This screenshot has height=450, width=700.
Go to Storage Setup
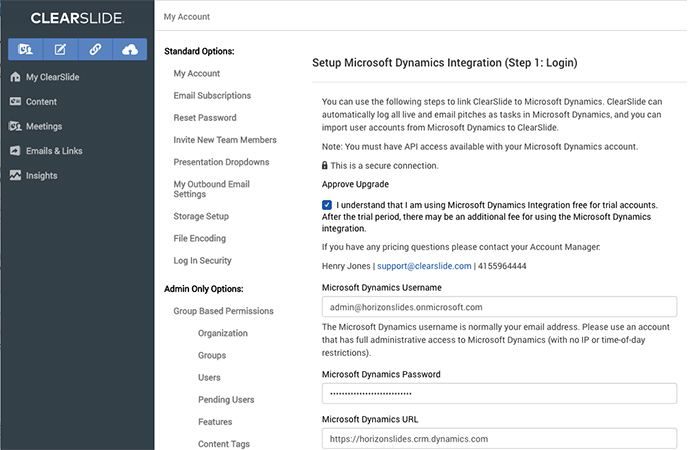tap(201, 216)
